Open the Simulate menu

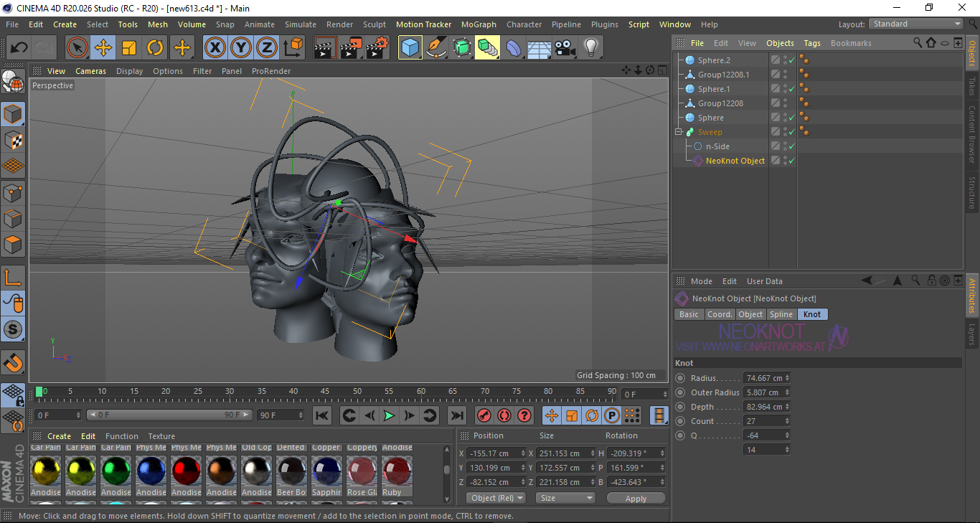[300, 24]
